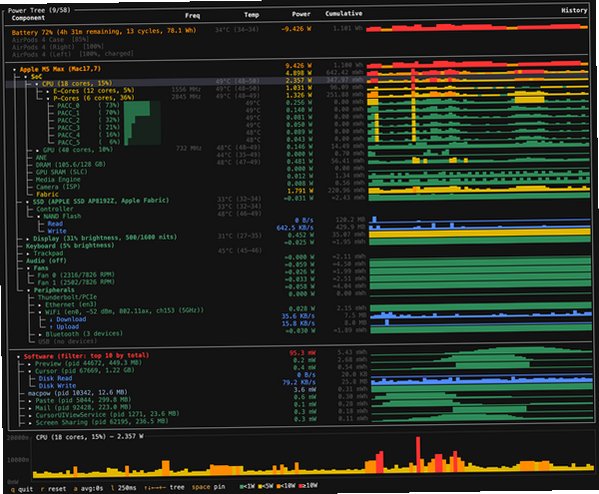The image size is (599, 494).
Task: Expand the Ethernet (en3) node
Action: pyautogui.click(x=40, y=305)
